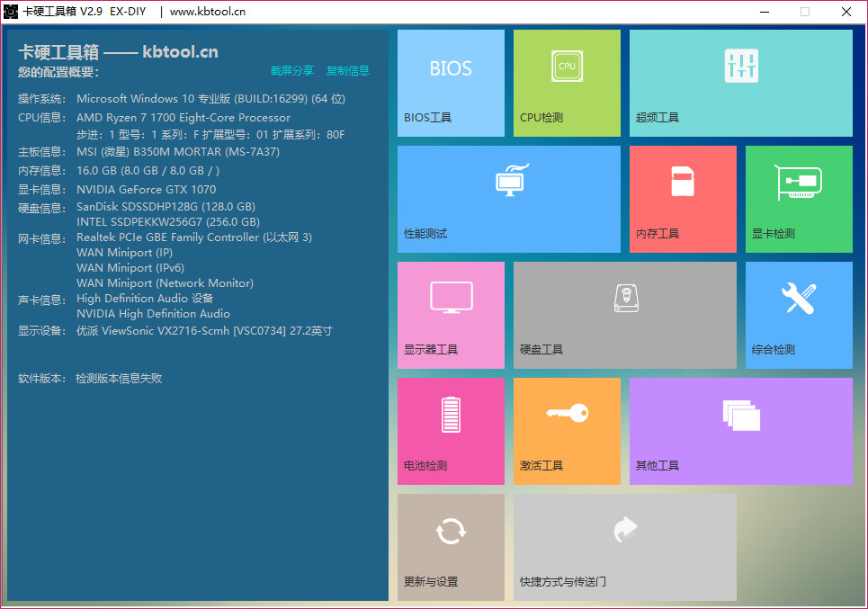Click the CPU检测 chip icon

567,67
